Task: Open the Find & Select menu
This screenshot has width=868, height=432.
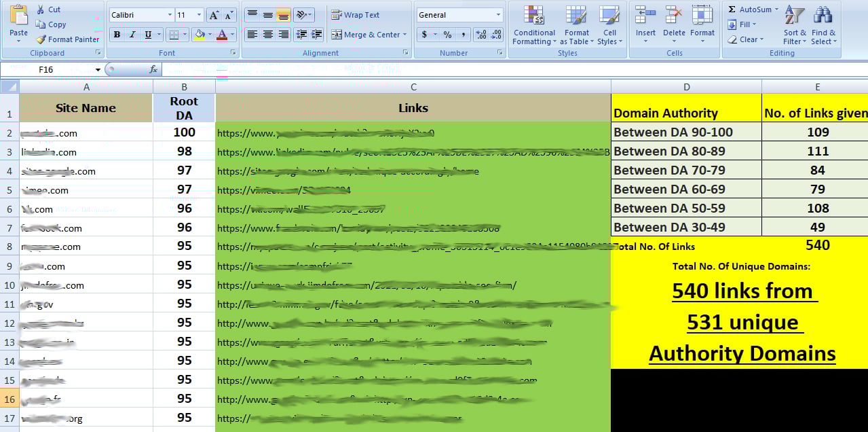Action: pos(824,24)
